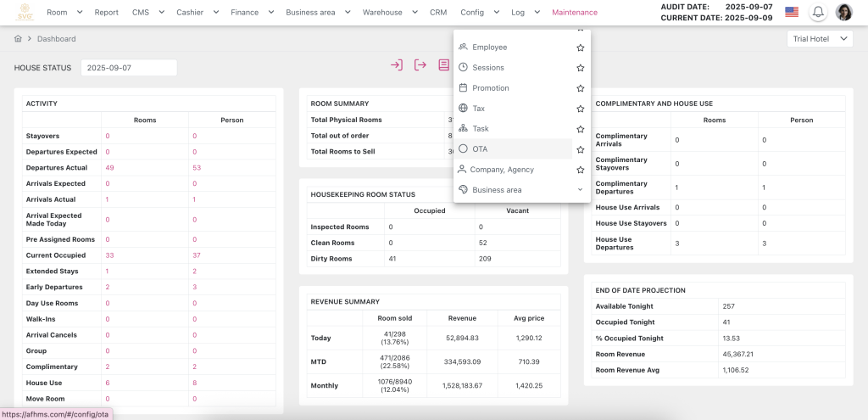The height and width of the screenshot is (420, 868).
Task: Go to the CRM page
Action: tap(438, 13)
